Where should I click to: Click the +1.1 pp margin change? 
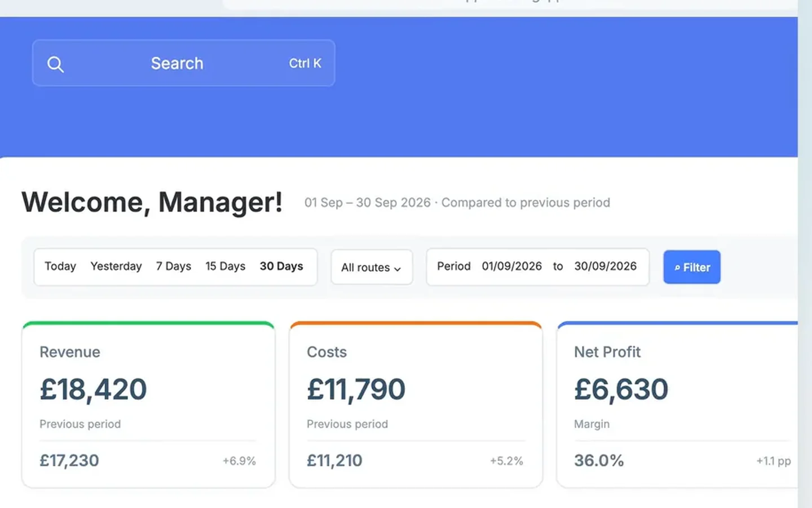774,461
